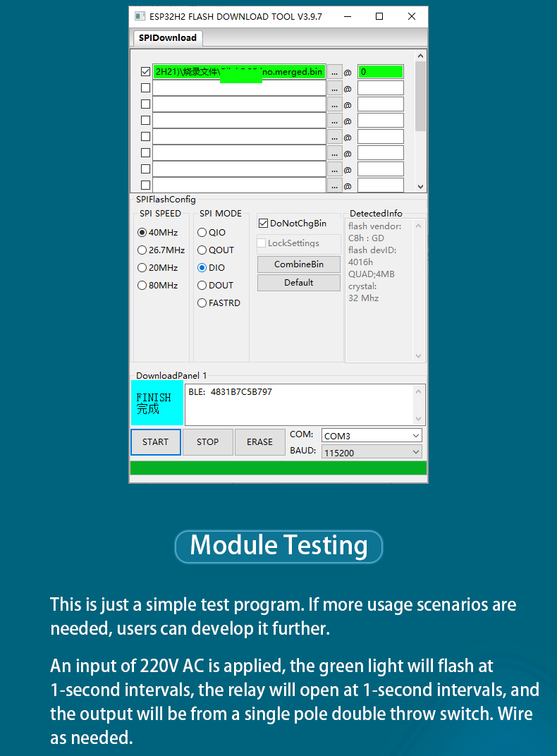The height and width of the screenshot is (756, 557).
Task: Toggle the DoNotChgBin checkbox
Action: tap(264, 224)
